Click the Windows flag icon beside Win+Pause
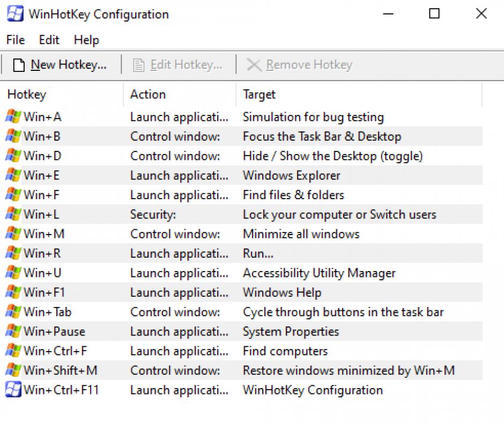 pos(13,331)
